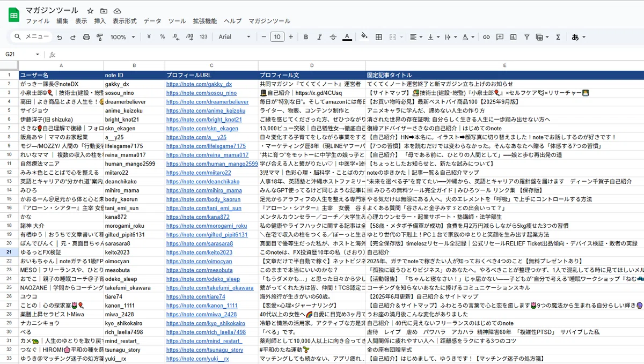Select cell containing dreamerbeliever
644x364 pixels.
134,102
